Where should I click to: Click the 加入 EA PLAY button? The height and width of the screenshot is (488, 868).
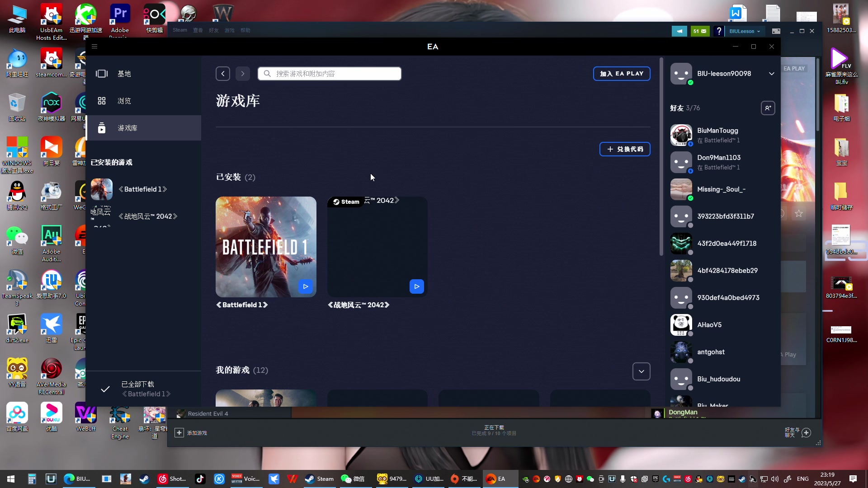click(622, 74)
